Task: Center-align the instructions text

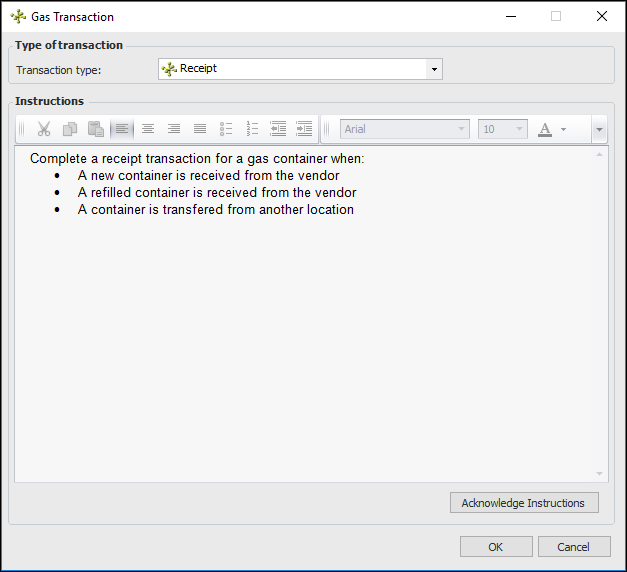Action: (x=148, y=129)
